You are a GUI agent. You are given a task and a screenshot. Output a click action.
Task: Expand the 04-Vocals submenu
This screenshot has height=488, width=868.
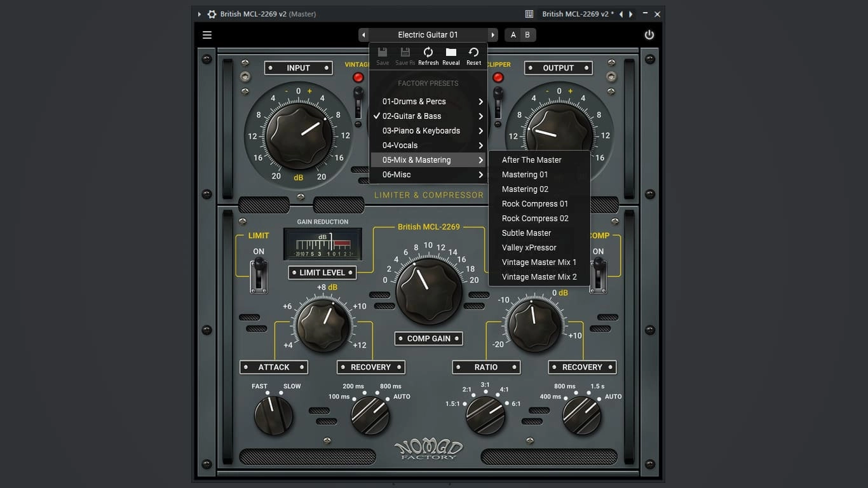[428, 146]
